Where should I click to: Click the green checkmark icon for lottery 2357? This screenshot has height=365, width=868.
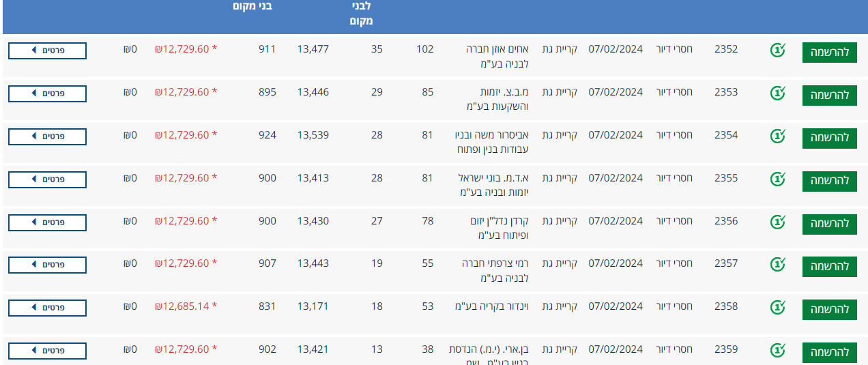coord(777,264)
